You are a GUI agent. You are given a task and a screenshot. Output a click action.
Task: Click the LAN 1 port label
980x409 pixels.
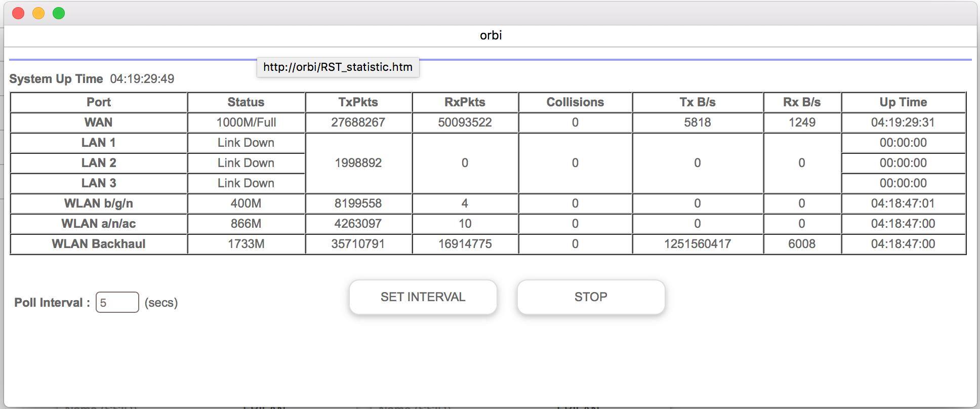click(x=99, y=143)
